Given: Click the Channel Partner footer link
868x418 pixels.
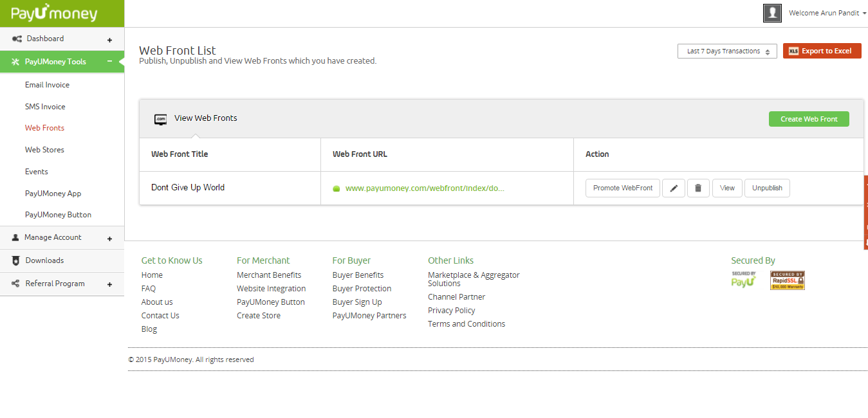Looking at the screenshot, I should 457,297.
